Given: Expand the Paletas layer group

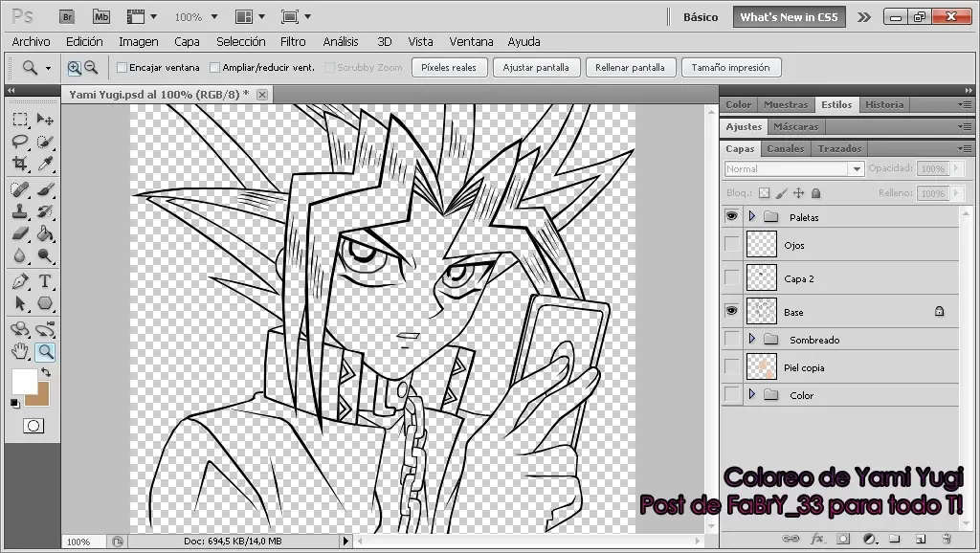Looking at the screenshot, I should [751, 217].
